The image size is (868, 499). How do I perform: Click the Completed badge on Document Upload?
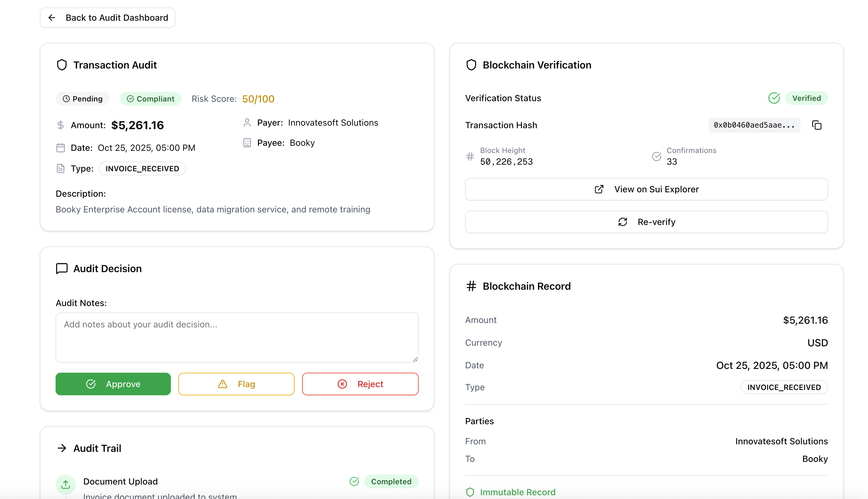pos(391,481)
